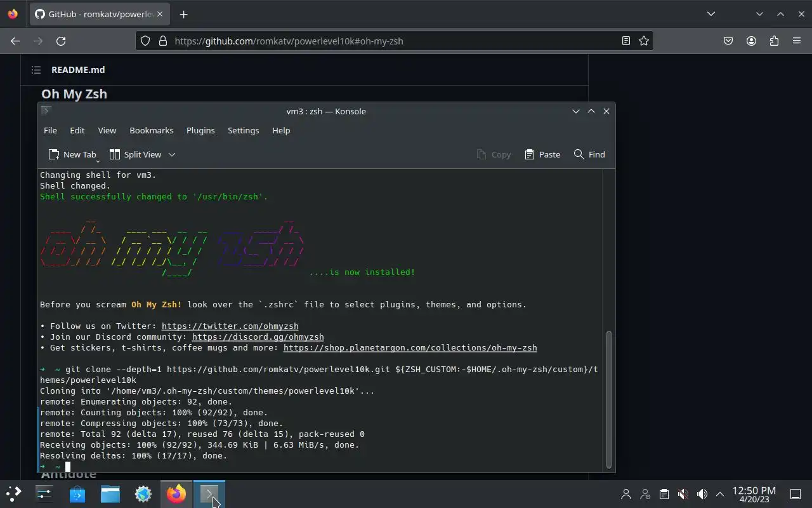The height and width of the screenshot is (508, 812).
Task: Go forward one page in Firefox
Action: (x=38, y=41)
